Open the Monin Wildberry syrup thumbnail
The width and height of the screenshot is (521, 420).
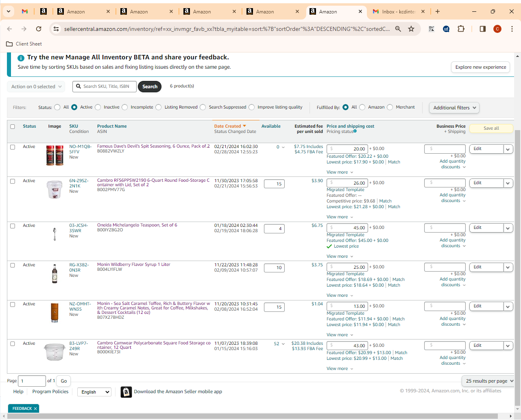(55, 274)
